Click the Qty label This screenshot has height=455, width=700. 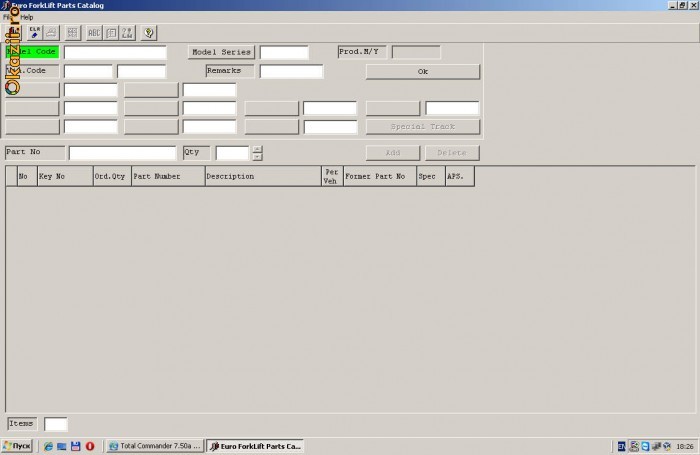(196, 153)
